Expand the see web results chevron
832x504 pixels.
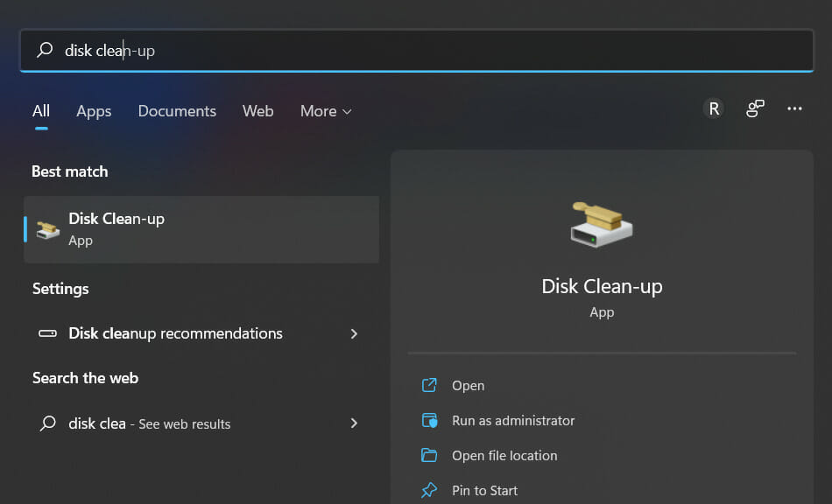(354, 423)
